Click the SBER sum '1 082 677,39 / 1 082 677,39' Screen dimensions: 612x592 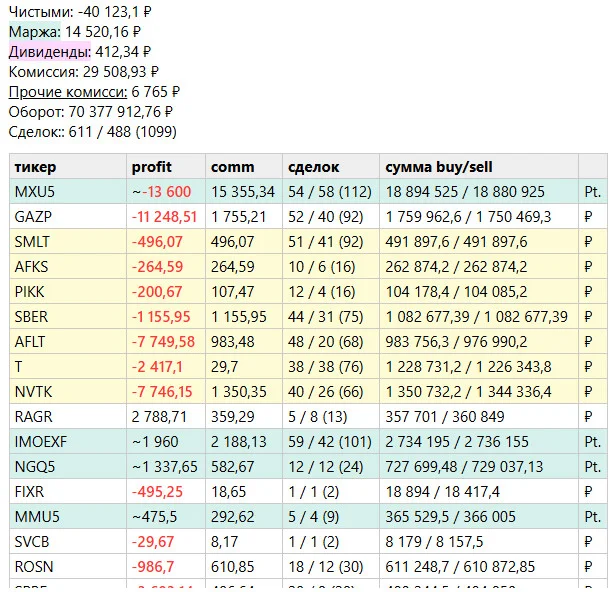[477, 316]
